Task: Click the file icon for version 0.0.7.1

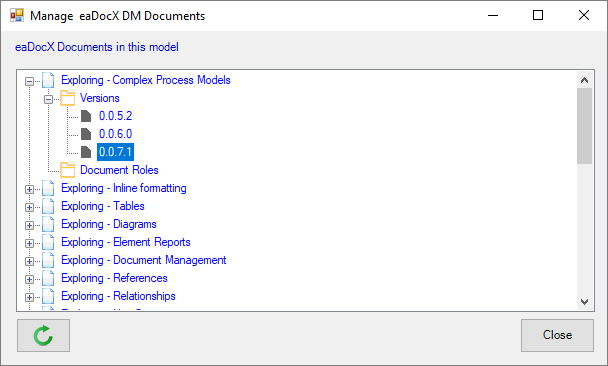Action: [x=86, y=152]
